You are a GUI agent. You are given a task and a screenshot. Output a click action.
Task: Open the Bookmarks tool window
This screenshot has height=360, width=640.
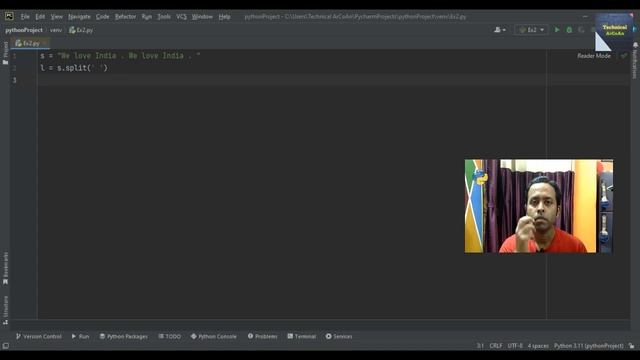point(5,269)
